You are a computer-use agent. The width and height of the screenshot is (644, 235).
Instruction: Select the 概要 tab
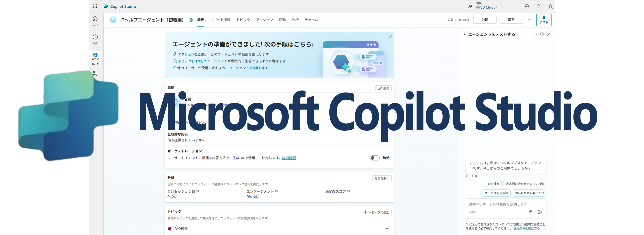[201, 20]
